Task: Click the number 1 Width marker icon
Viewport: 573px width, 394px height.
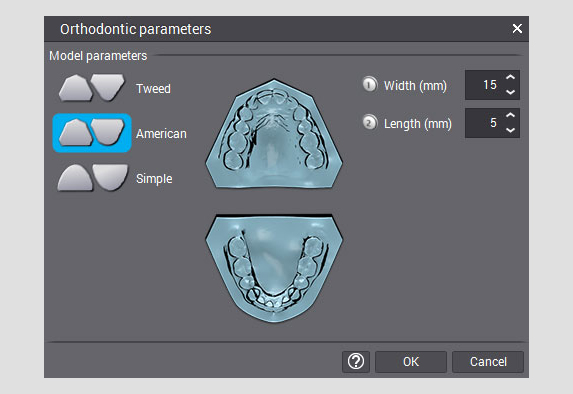Action: pos(369,85)
